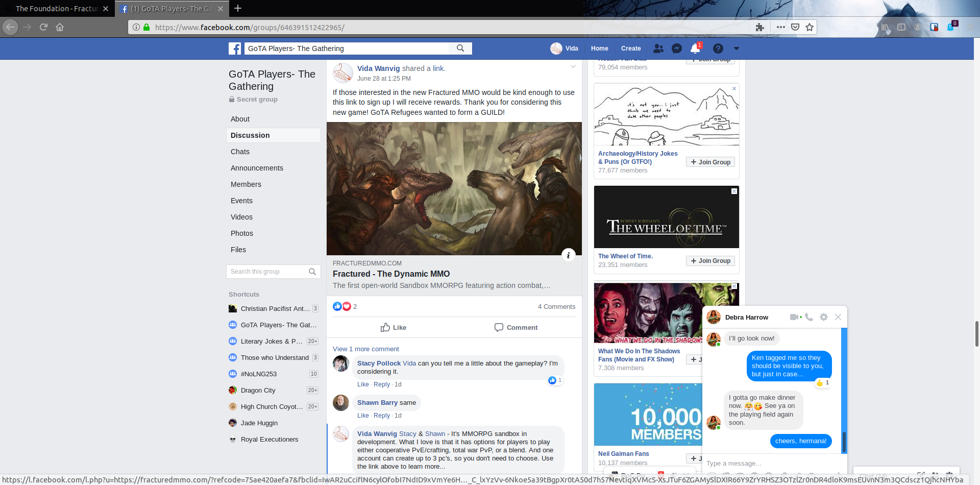Close the GoTA Players tab
Image resolution: width=980 pixels, height=485 pixels.
220,9
